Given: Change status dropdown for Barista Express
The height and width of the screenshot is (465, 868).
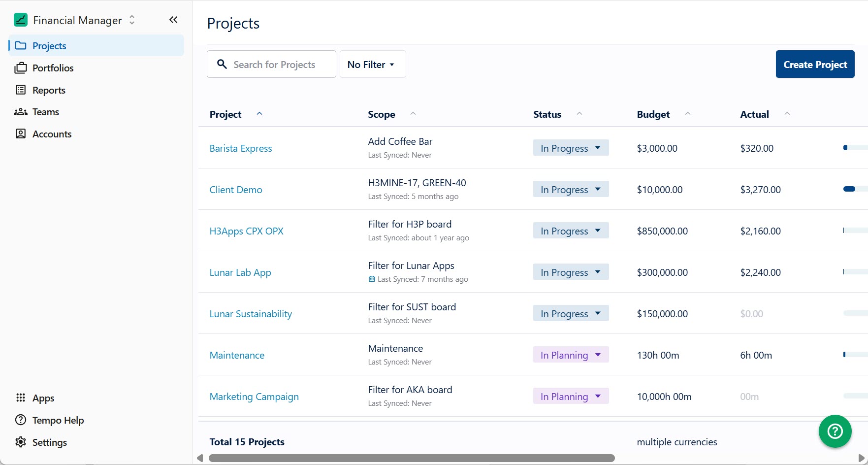Looking at the screenshot, I should tap(570, 148).
